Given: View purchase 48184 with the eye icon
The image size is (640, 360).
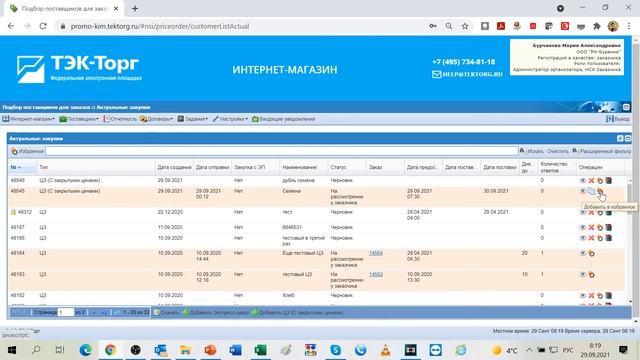Looking at the screenshot, I should (582, 253).
